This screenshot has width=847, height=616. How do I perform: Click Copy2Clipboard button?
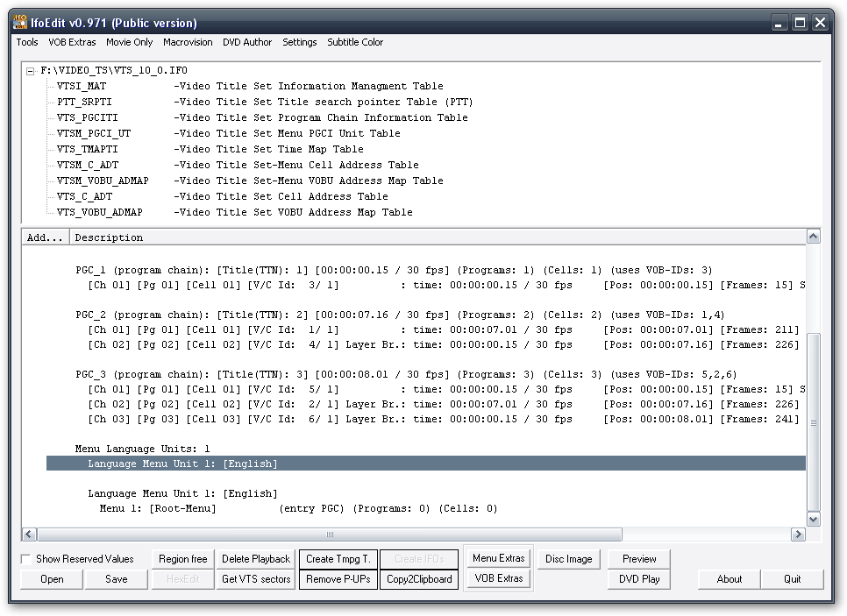tap(418, 578)
